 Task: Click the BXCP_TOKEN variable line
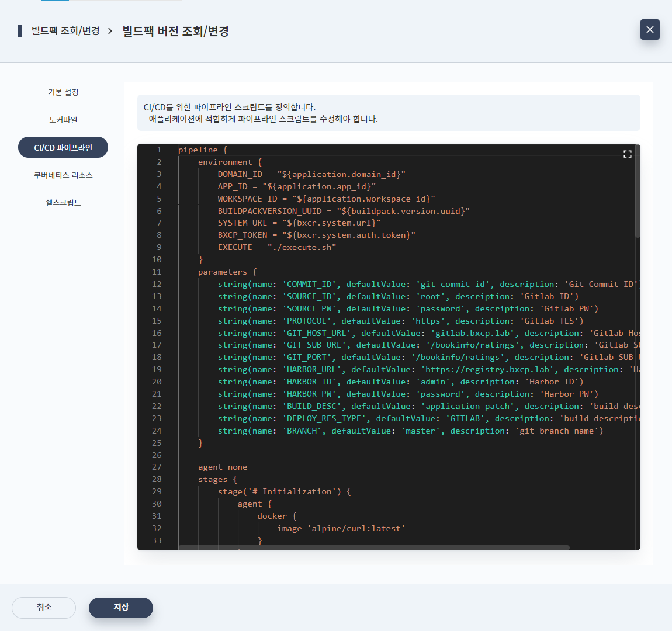click(316, 235)
